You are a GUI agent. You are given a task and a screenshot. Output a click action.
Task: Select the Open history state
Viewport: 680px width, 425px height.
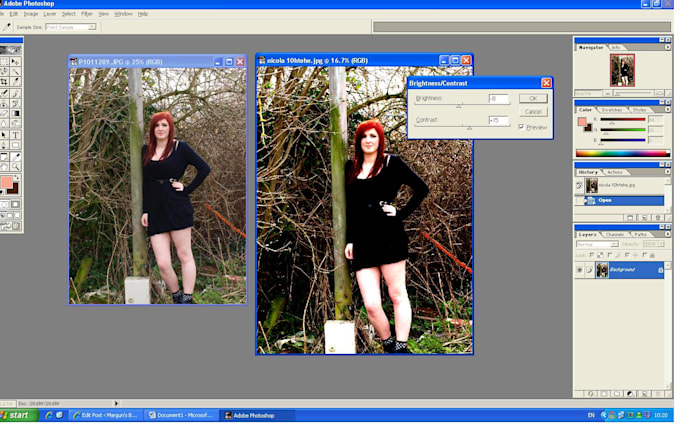click(624, 200)
